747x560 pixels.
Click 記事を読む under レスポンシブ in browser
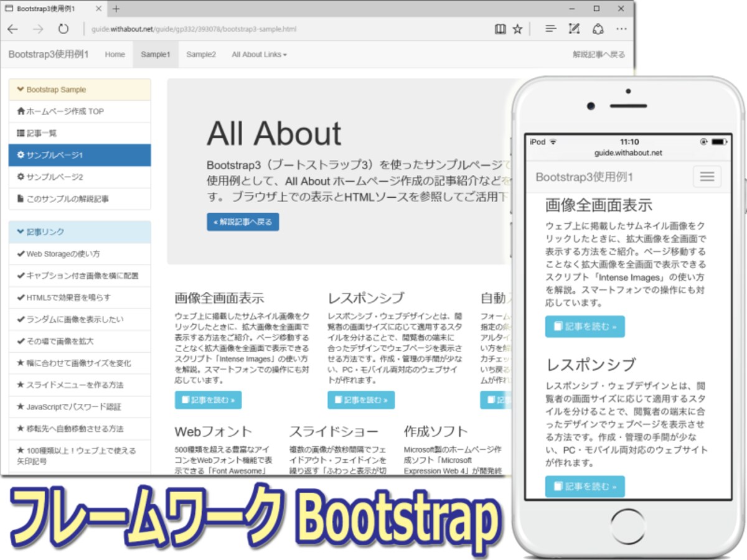point(361,400)
